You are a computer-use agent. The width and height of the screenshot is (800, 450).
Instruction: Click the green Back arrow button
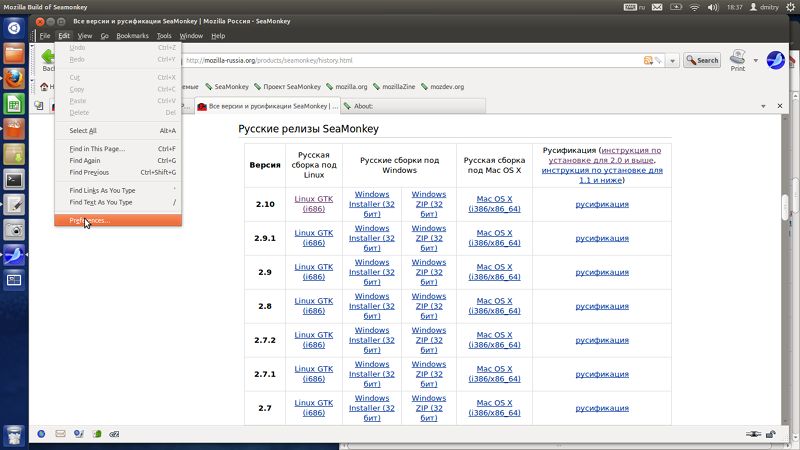(x=48, y=57)
